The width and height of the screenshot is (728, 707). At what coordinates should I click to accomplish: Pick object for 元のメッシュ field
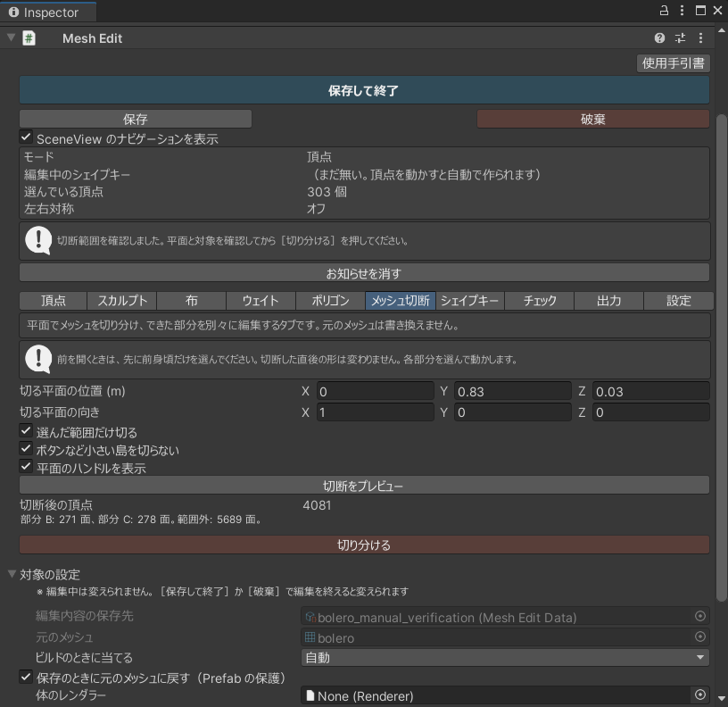pyautogui.click(x=700, y=636)
